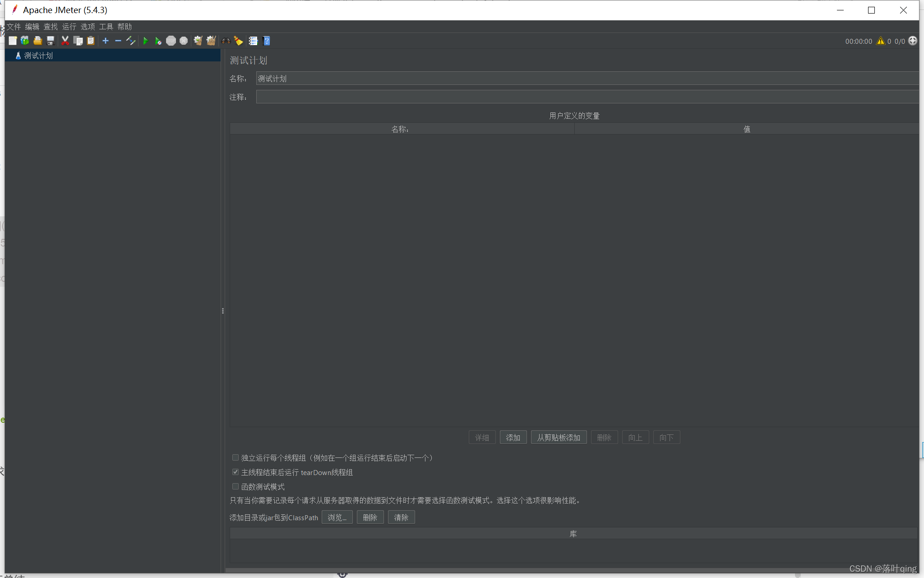Click the 添加 variable button
Screen dimensions: 924x578
[513, 438]
